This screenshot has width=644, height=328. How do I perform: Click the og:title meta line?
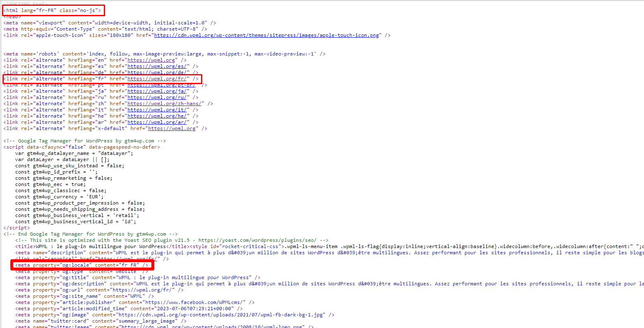coord(138,277)
